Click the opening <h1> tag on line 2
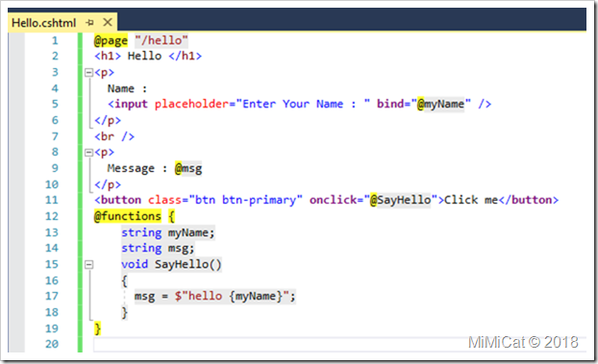Image resolution: width=598 pixels, height=364 pixels. [x=108, y=57]
